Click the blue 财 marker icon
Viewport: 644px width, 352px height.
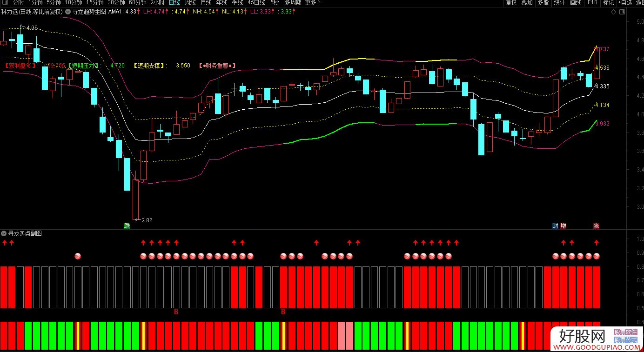point(555,226)
